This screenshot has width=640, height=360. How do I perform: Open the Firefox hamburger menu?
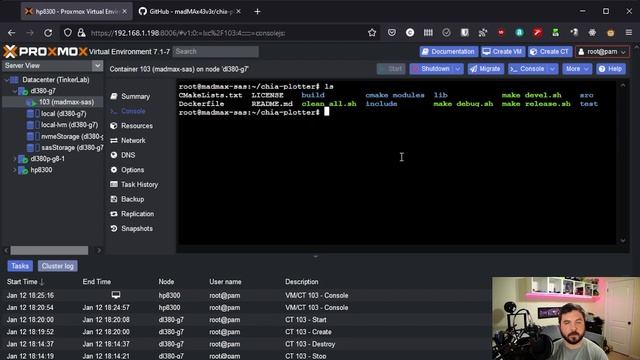(629, 33)
